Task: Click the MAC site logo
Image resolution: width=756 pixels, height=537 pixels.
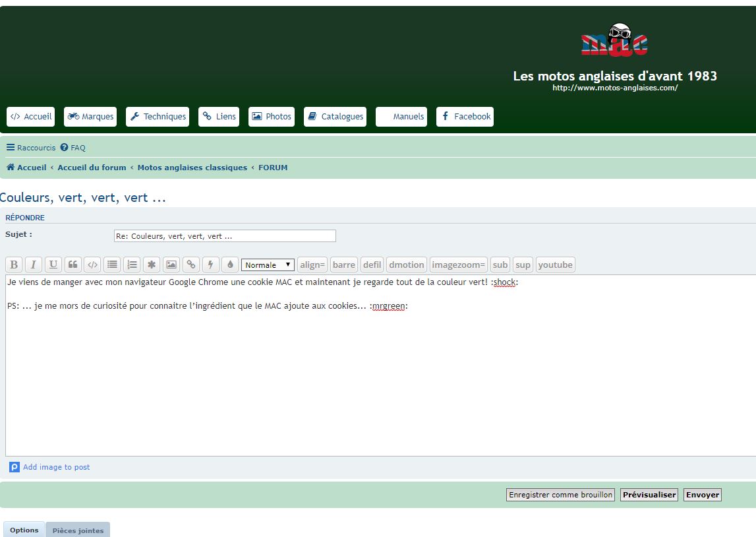Action: tap(614, 40)
